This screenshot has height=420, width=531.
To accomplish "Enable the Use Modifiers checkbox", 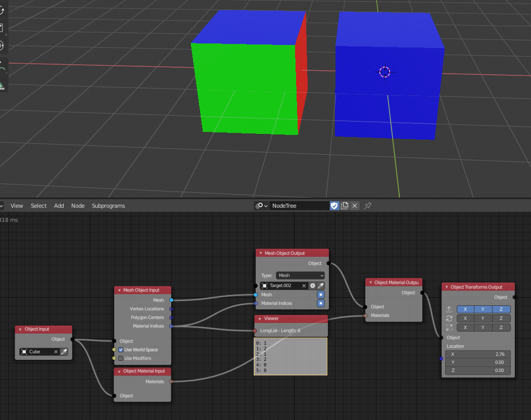I will pos(120,358).
